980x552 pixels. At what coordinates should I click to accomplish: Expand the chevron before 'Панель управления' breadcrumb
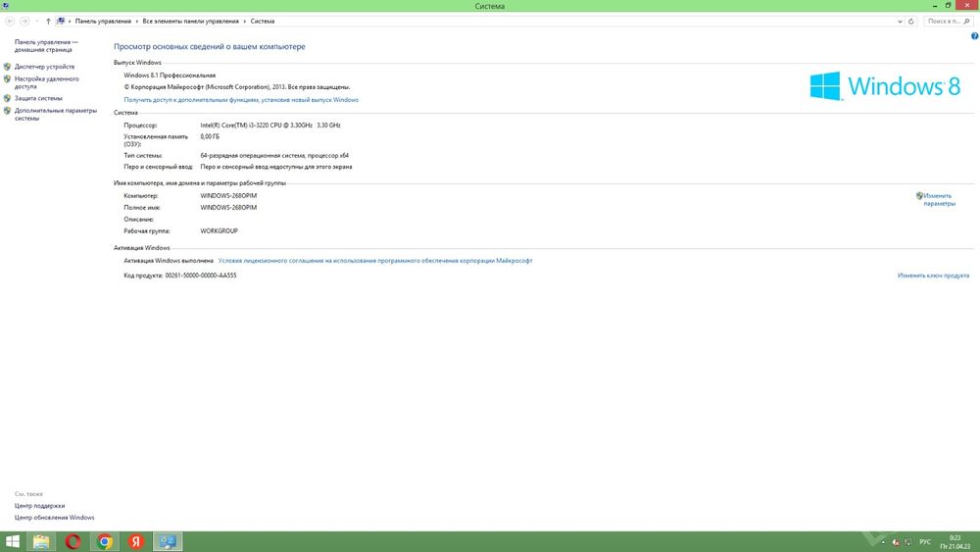pyautogui.click(x=70, y=22)
